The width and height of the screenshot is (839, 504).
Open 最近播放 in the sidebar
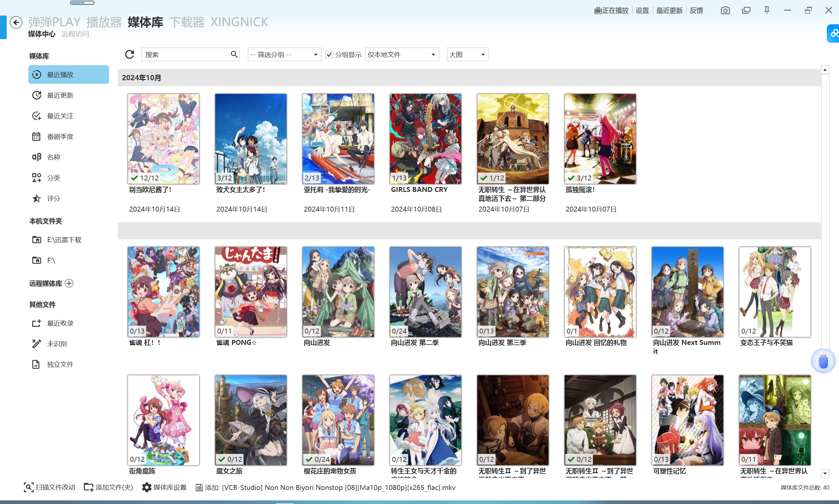(68, 74)
